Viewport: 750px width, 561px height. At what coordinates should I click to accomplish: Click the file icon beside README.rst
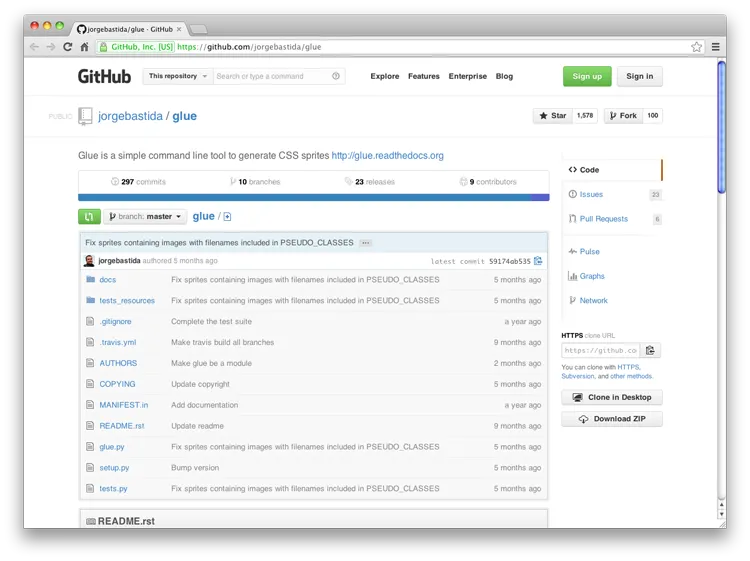coord(90,426)
